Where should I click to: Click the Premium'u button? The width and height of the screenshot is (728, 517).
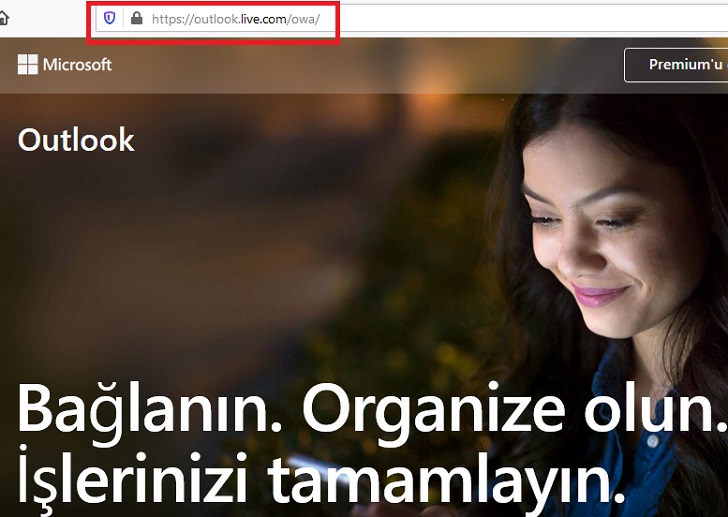point(676,65)
